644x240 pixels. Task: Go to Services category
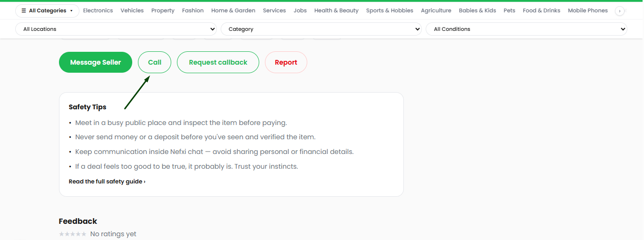[x=274, y=10]
